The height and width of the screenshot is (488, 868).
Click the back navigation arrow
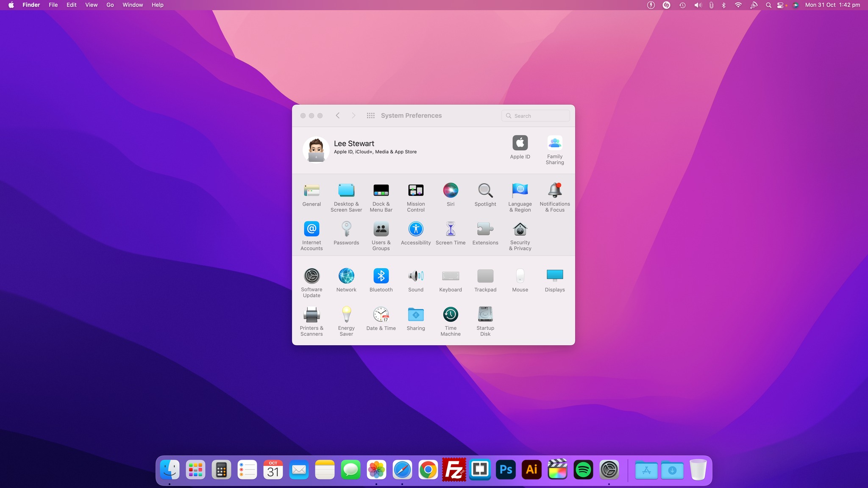point(338,116)
